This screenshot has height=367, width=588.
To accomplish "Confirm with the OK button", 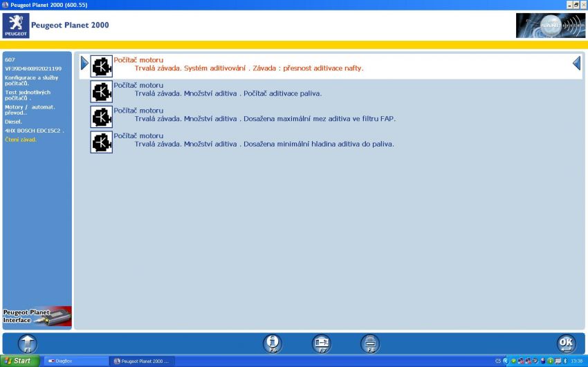I will coord(566,344).
